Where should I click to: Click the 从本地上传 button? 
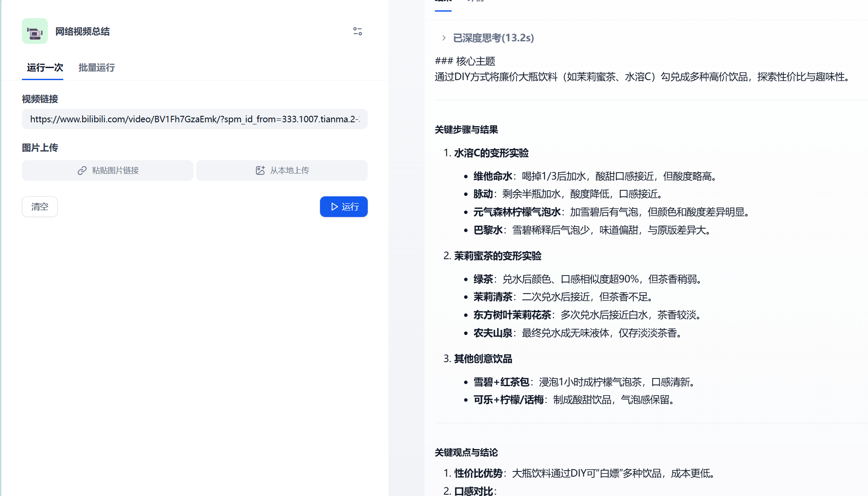(x=282, y=170)
